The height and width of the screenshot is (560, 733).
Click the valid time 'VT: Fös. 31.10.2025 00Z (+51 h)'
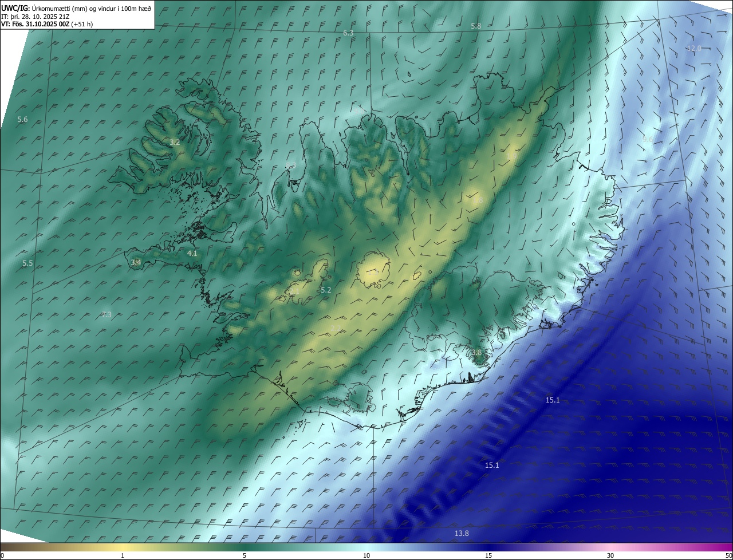47,24
